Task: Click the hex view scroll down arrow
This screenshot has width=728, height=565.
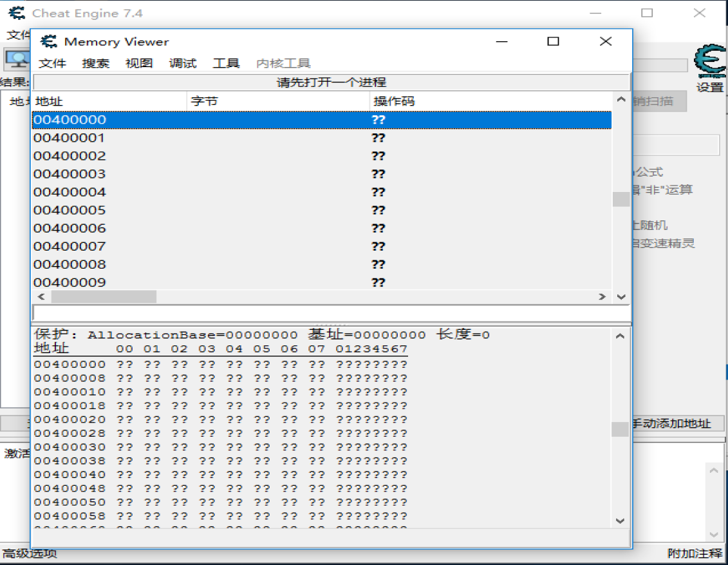Action: click(621, 521)
